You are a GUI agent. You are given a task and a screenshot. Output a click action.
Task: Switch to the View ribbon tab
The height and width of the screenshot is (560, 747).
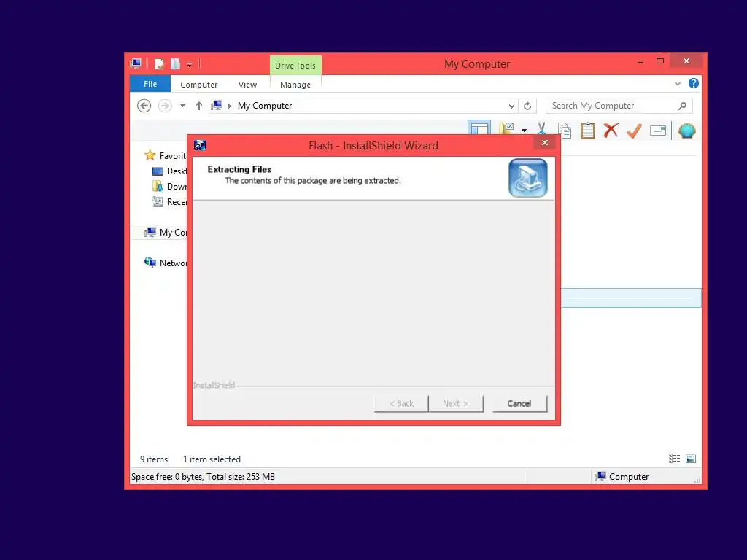tap(247, 85)
